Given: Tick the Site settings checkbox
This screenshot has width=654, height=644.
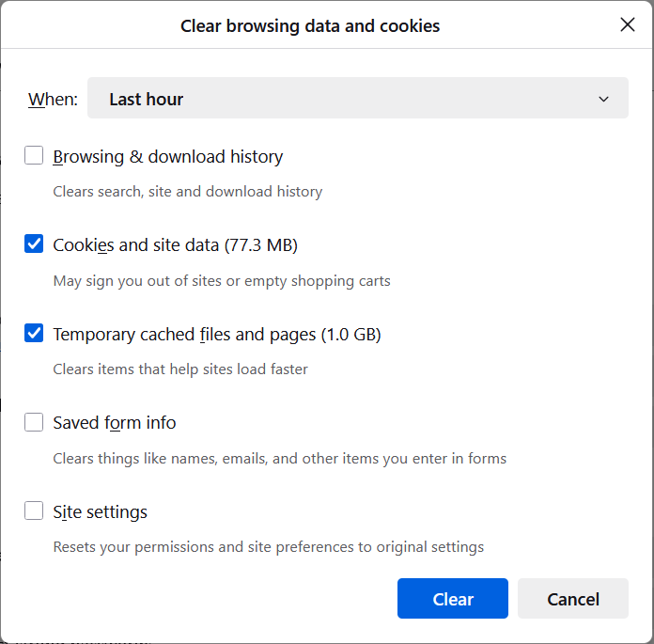Looking at the screenshot, I should pos(34,511).
